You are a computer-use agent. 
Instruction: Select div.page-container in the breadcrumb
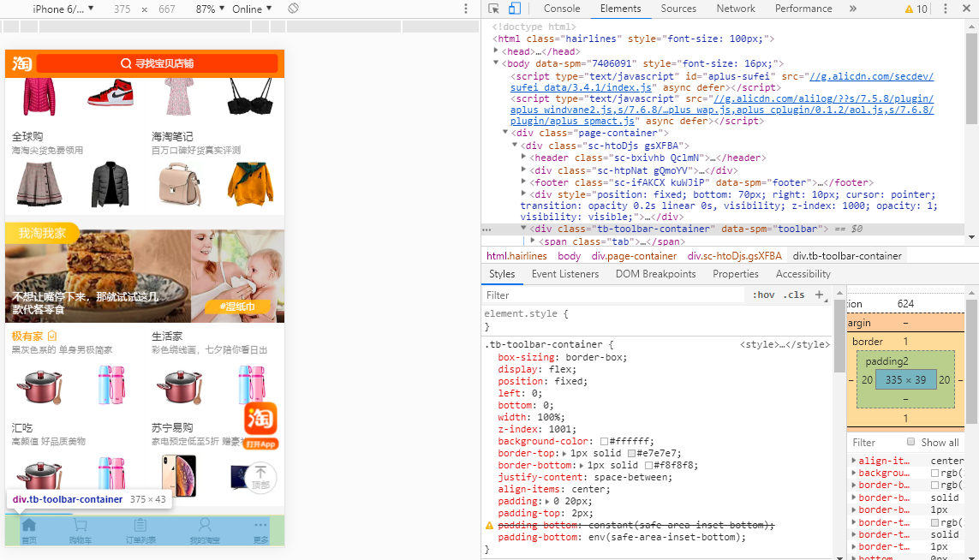634,256
